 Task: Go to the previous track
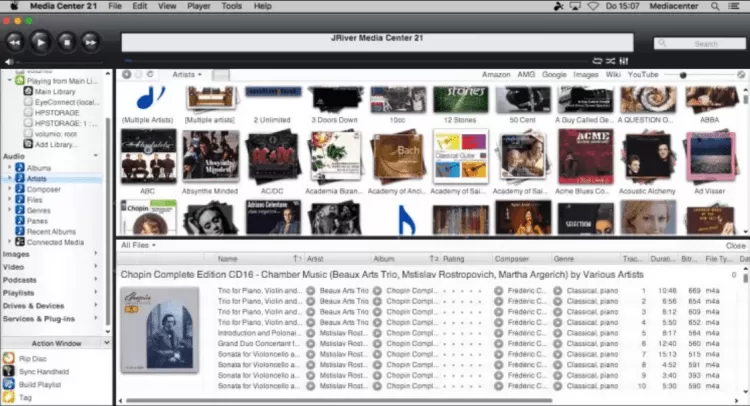tap(15, 42)
